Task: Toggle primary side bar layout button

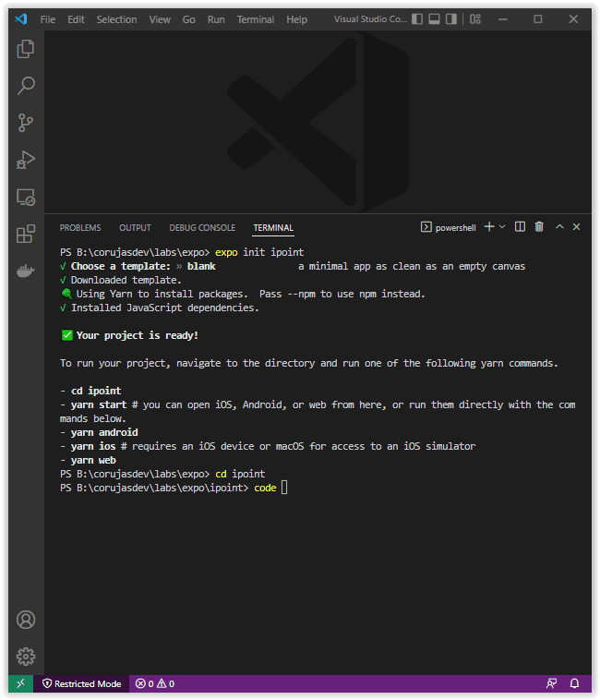Action: pos(417,19)
